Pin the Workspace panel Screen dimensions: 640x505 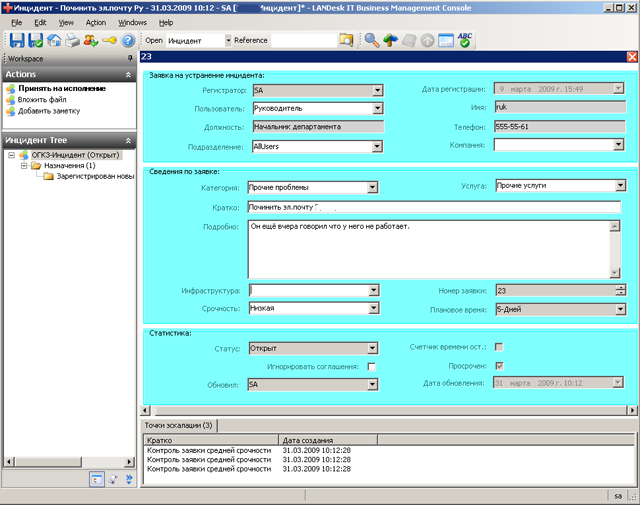[130, 58]
